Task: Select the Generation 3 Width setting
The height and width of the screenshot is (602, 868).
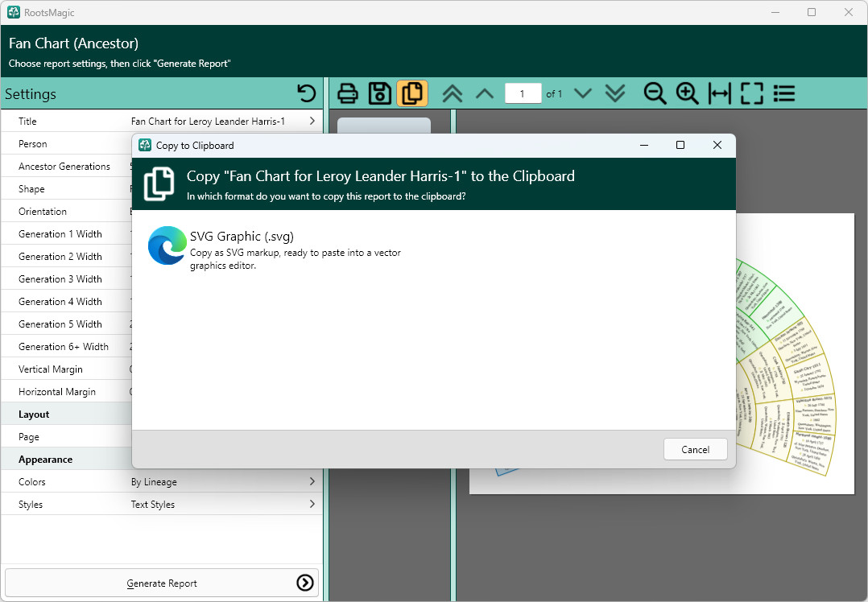Action: (x=66, y=278)
